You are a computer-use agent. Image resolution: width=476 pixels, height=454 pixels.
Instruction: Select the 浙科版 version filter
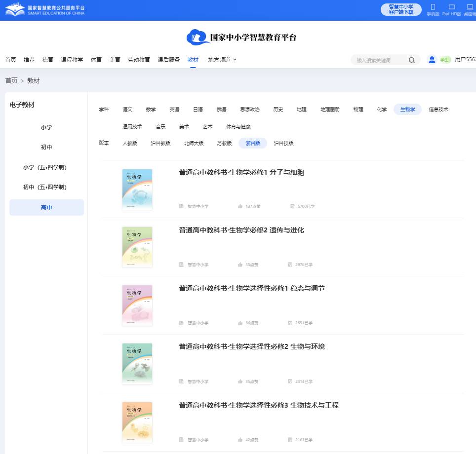[x=252, y=143]
